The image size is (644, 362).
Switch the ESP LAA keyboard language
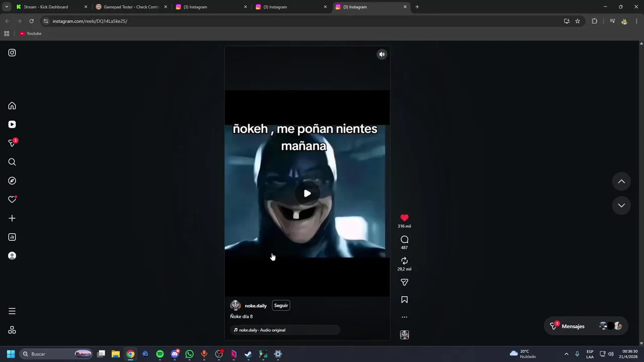pos(590,354)
